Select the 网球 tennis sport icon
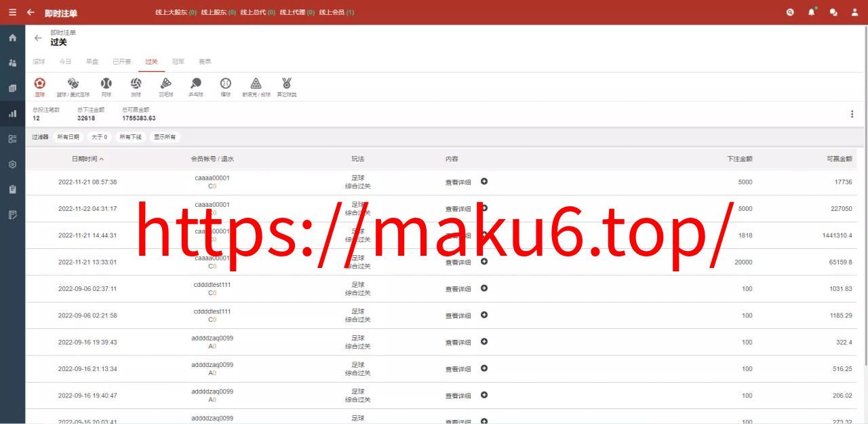The width and height of the screenshot is (868, 424). [x=106, y=87]
